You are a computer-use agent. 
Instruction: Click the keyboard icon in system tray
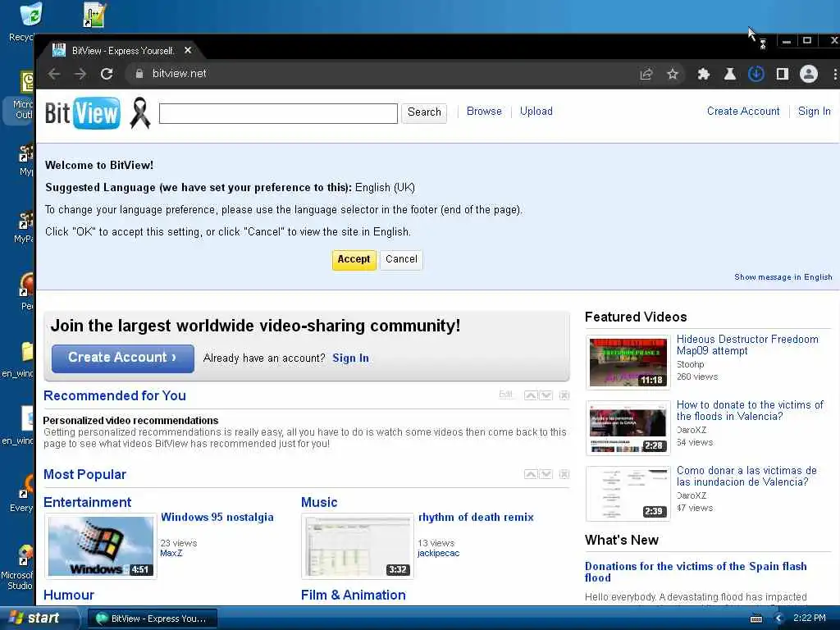tap(756, 619)
